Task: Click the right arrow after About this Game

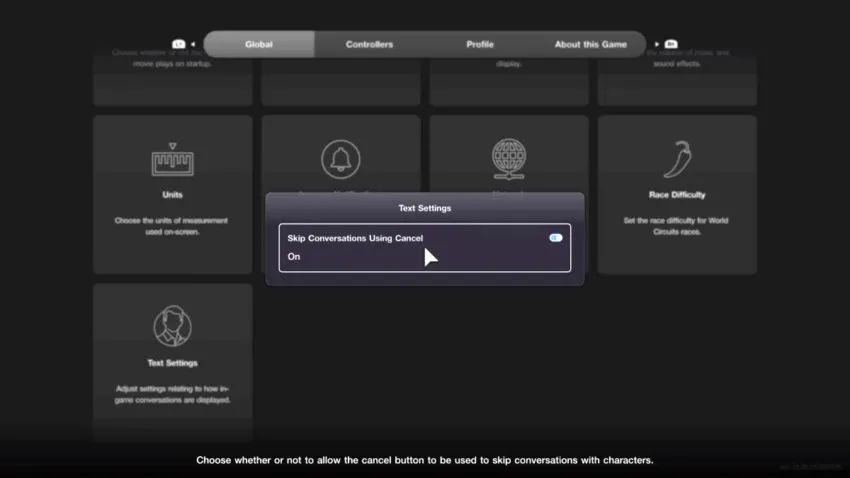Action: pos(657,44)
